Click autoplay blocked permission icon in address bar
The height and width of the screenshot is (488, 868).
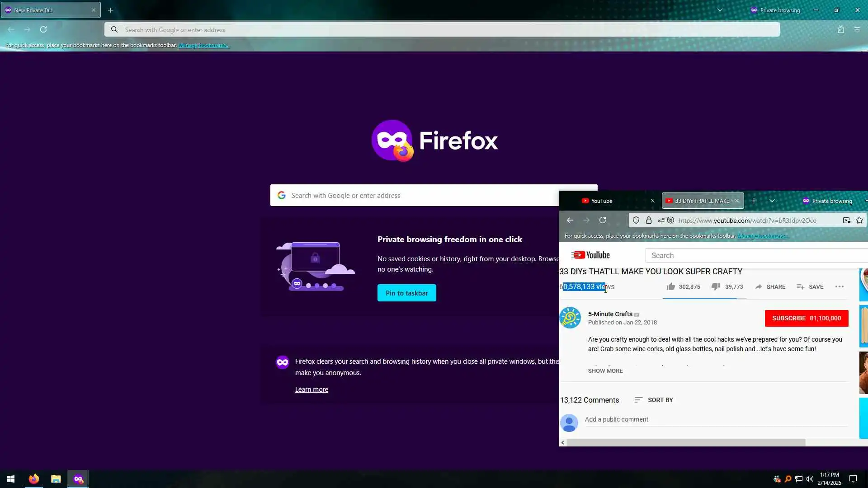670,221
